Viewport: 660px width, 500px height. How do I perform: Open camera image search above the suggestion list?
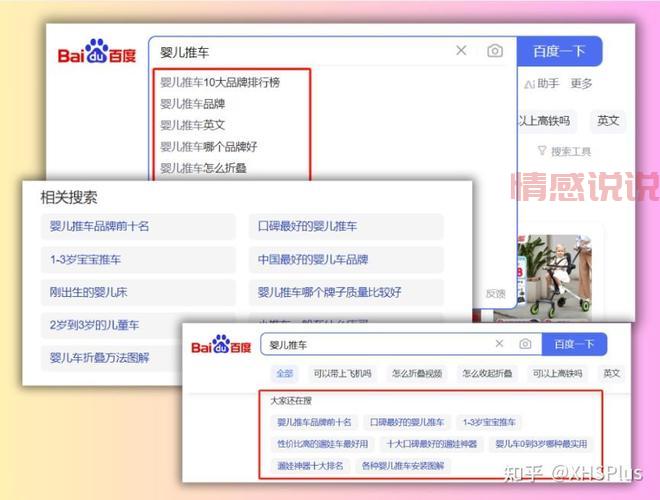495,51
